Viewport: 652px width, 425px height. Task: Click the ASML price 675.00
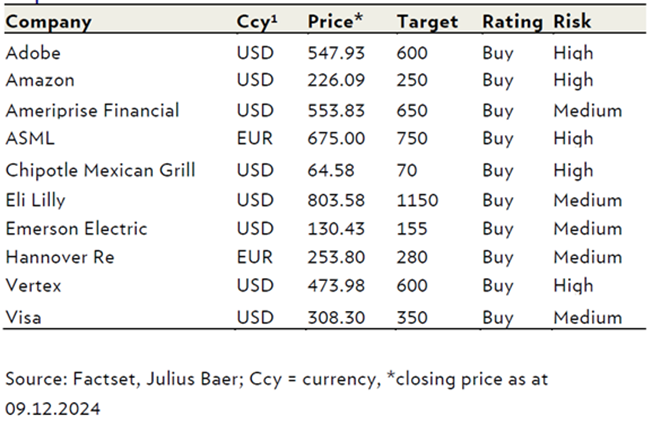click(x=335, y=137)
